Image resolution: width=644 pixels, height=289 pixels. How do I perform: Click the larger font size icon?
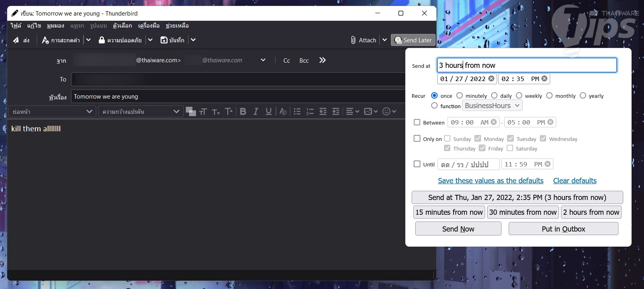coord(229,111)
